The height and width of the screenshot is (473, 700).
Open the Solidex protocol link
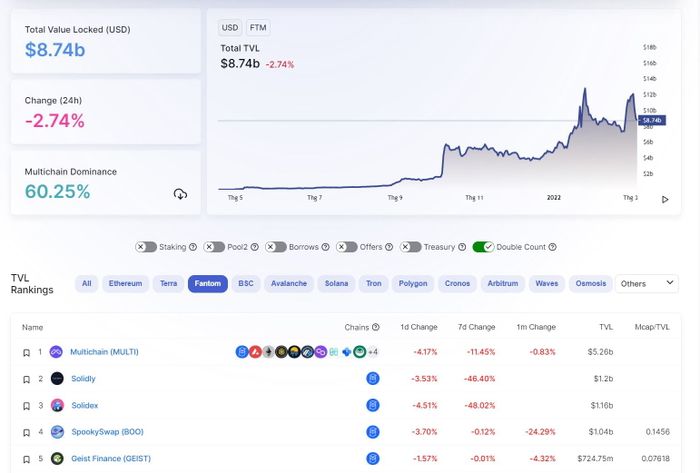coord(85,406)
